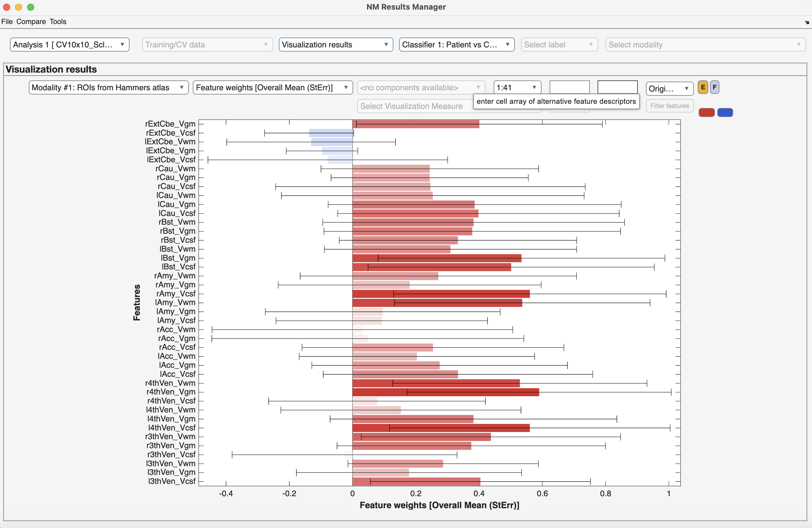Image resolution: width=812 pixels, height=528 pixels.
Task: Toggle the yellow E button
Action: coord(703,87)
